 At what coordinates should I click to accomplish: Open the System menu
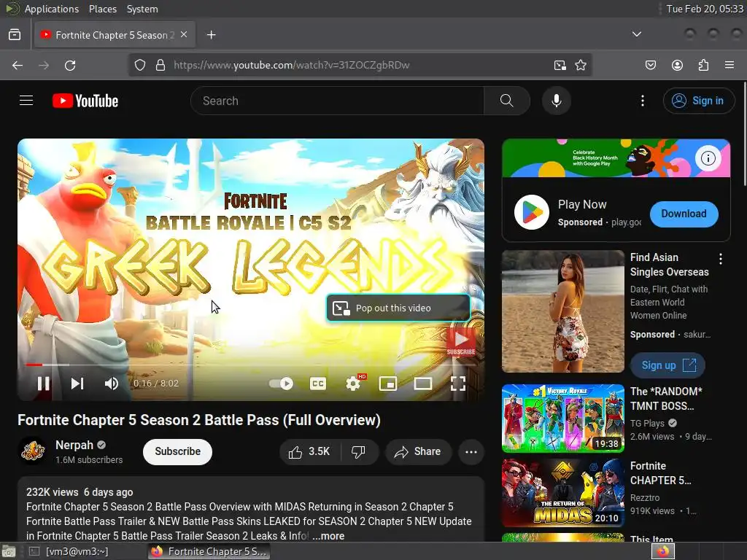[142, 9]
